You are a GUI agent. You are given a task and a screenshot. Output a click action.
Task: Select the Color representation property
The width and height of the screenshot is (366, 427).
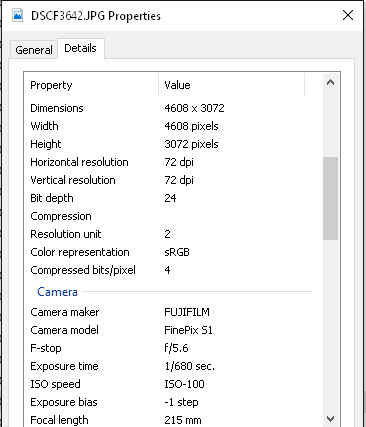pos(80,252)
